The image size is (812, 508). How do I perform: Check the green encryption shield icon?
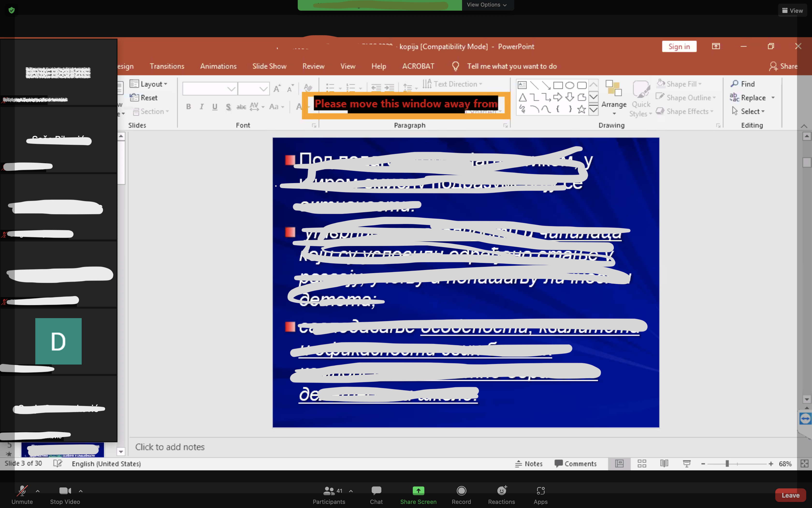click(x=11, y=10)
